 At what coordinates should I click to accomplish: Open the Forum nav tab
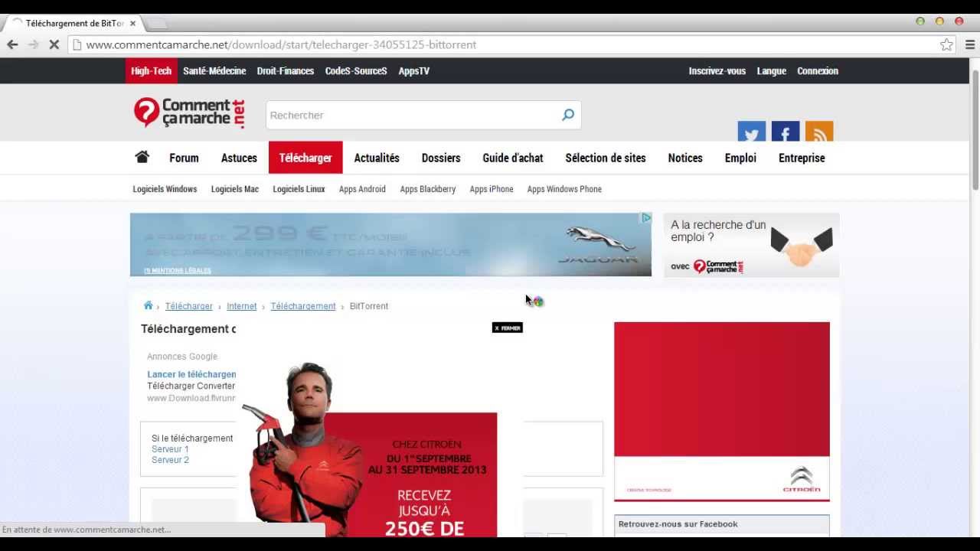pos(184,158)
